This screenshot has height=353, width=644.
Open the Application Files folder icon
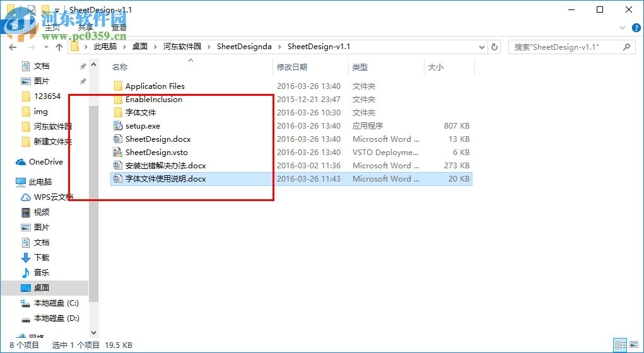118,86
